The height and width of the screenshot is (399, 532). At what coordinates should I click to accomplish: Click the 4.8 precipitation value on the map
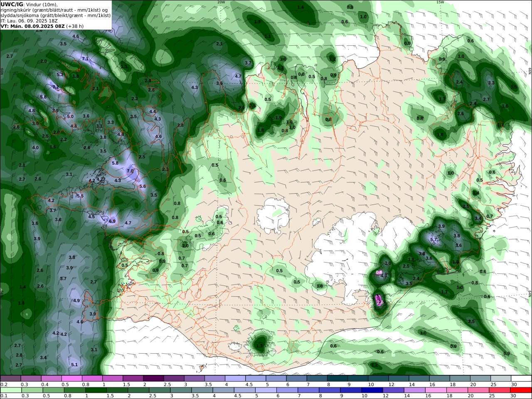(32, 111)
